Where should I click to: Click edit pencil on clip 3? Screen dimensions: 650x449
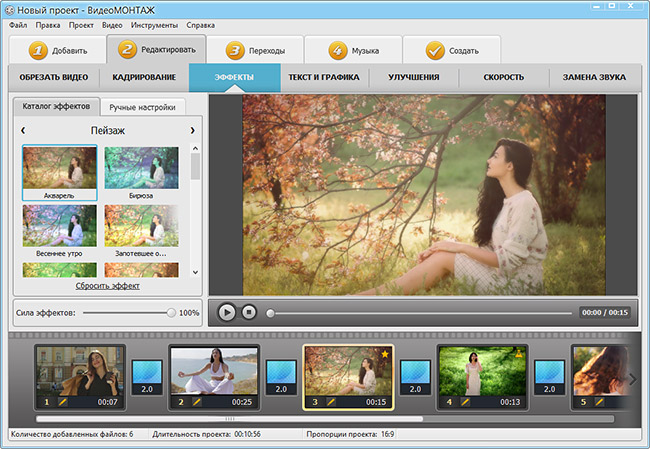(331, 402)
